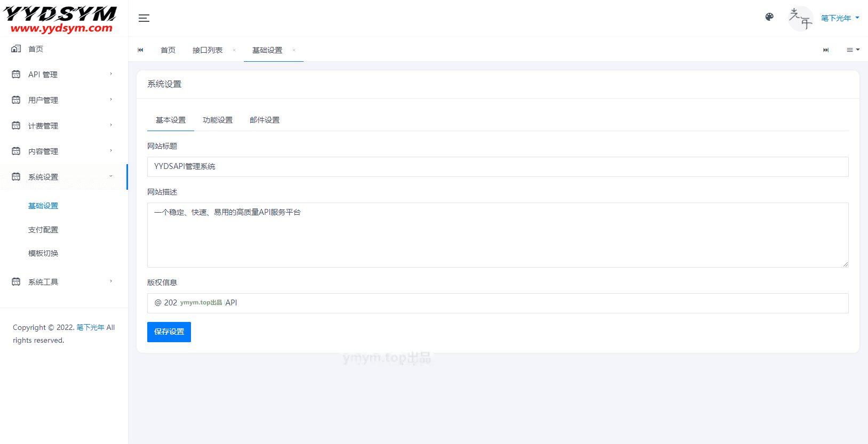Viewport: 868px width, 444px height.
Task: Click the API 管理 calendar icon
Action: click(16, 74)
